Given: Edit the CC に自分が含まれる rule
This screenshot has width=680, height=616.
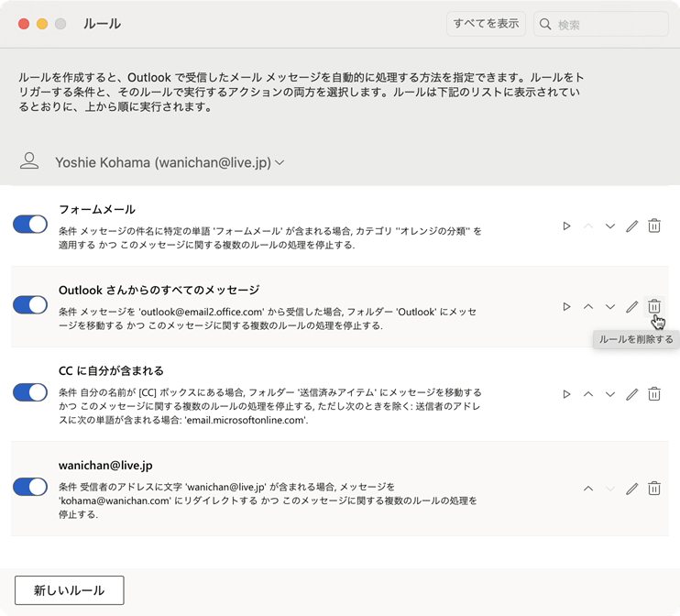Looking at the screenshot, I should 631,394.
